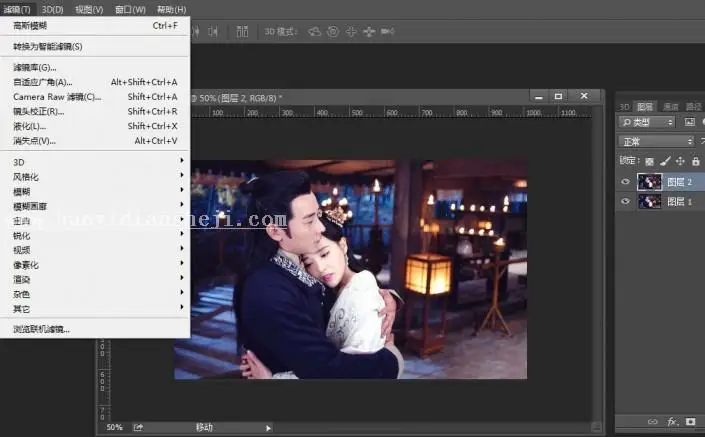Lock all with the padlock icon
705x437 pixels.
click(696, 161)
